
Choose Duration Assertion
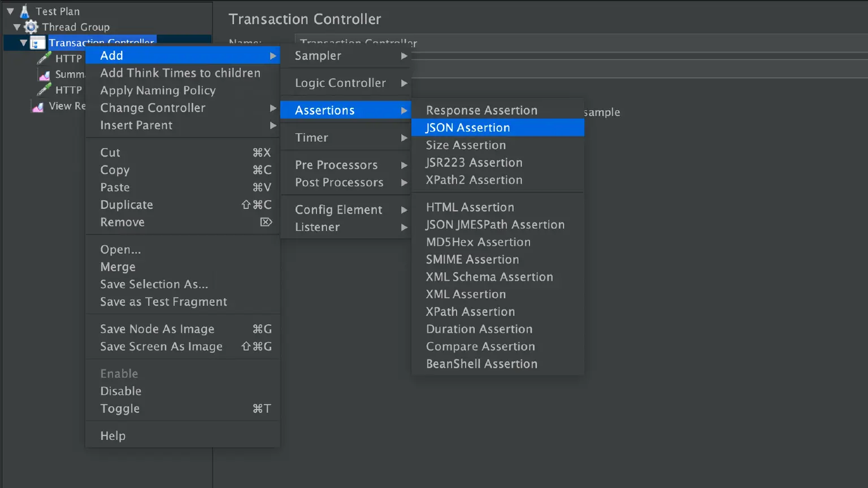click(479, 329)
